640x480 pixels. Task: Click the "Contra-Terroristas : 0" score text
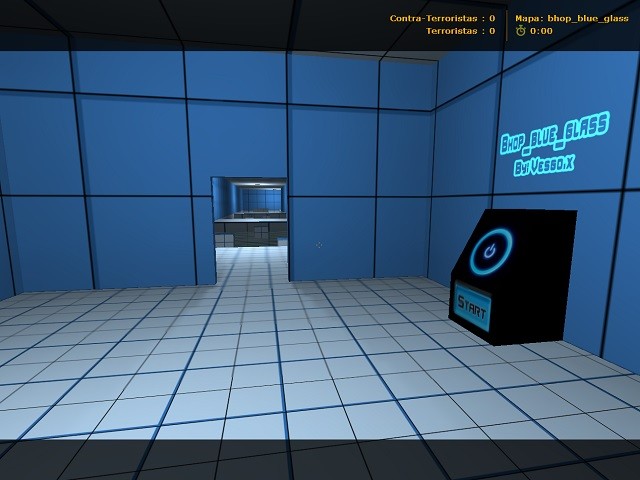pyautogui.click(x=442, y=18)
